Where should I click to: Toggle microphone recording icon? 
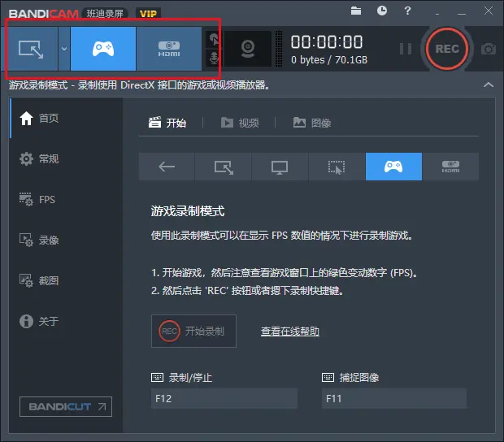point(214,58)
